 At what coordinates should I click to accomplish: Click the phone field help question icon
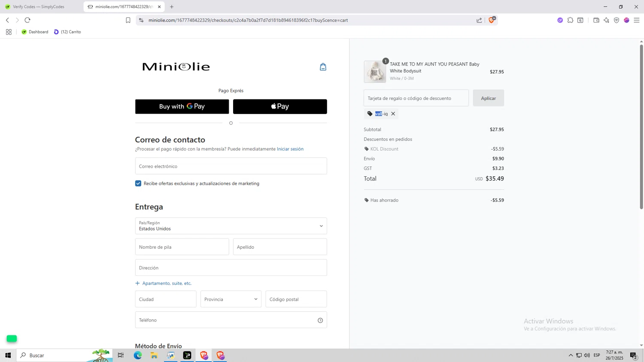click(x=320, y=320)
